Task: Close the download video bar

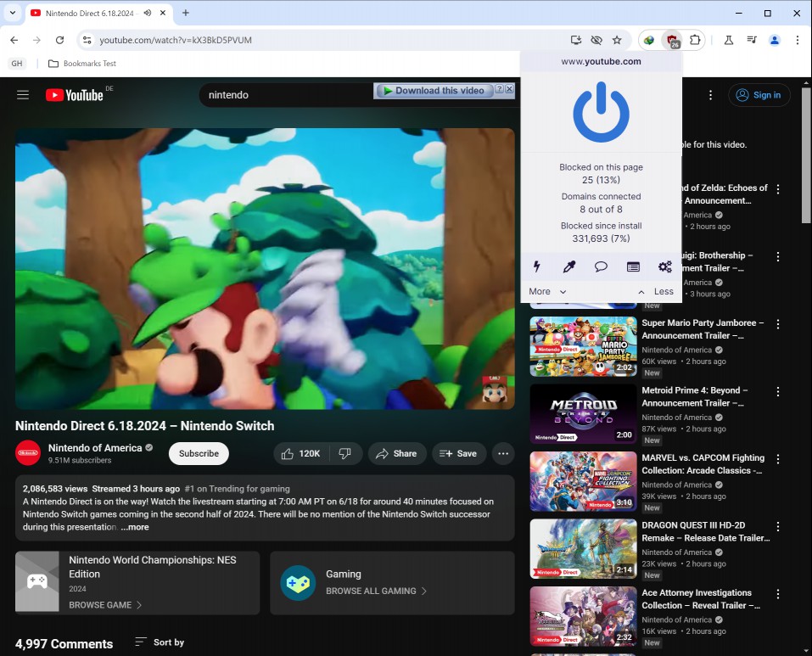Action: pyautogui.click(x=510, y=89)
